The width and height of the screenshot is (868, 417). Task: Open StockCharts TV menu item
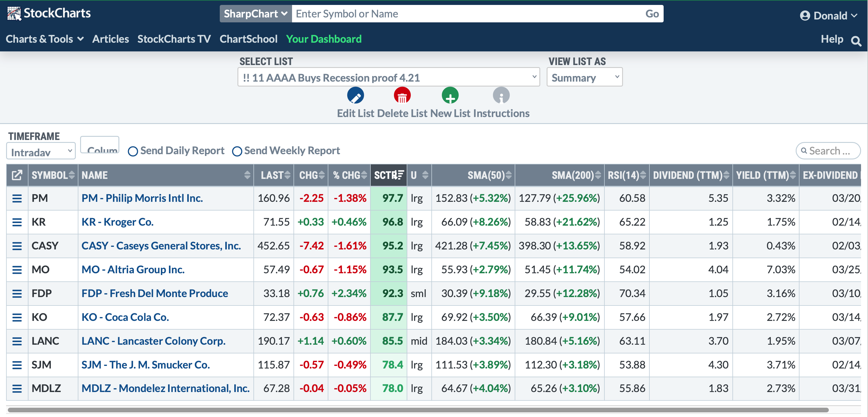point(174,39)
